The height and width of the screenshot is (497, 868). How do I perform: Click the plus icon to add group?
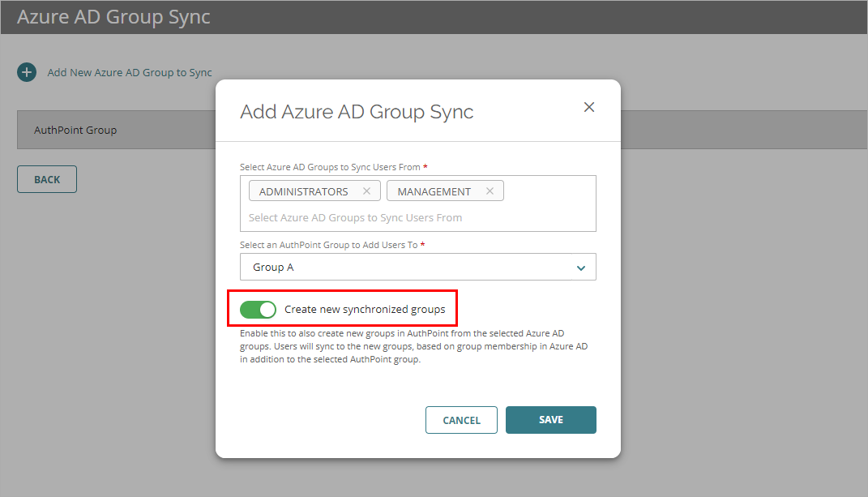(x=27, y=72)
